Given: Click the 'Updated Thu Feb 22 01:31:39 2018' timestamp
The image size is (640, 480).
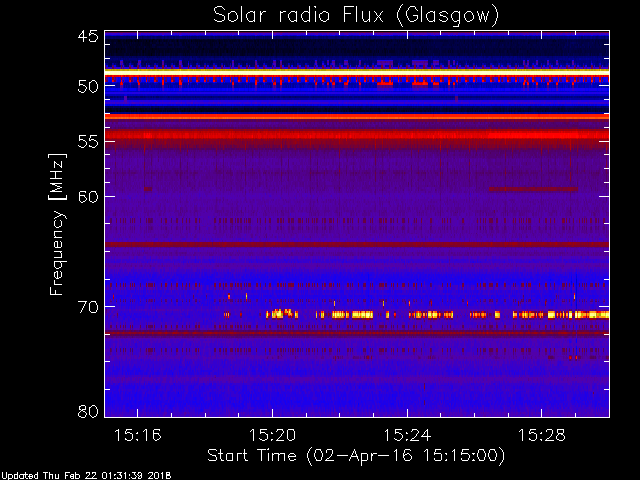Looking at the screenshot, I should click(86, 476).
